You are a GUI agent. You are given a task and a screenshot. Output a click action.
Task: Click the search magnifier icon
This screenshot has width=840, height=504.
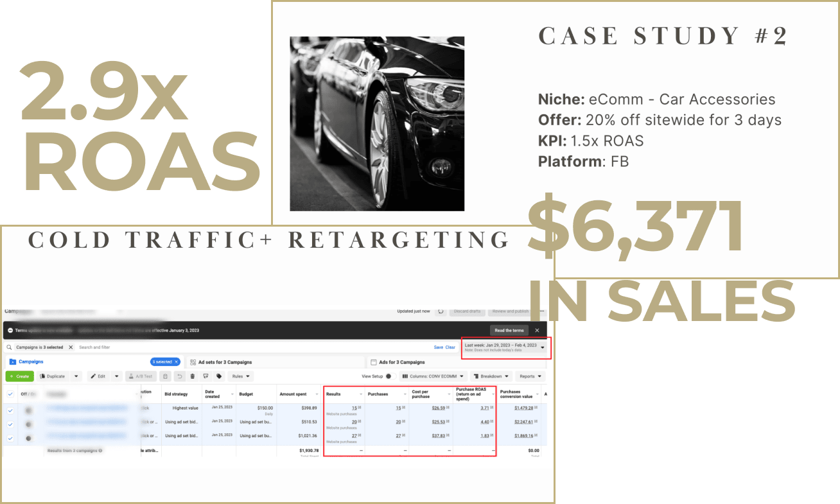pos(10,347)
